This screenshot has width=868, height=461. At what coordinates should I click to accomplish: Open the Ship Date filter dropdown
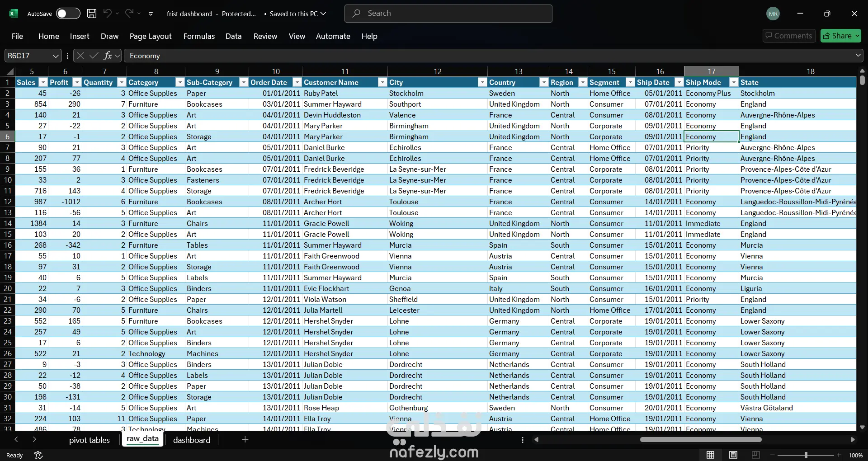click(679, 82)
